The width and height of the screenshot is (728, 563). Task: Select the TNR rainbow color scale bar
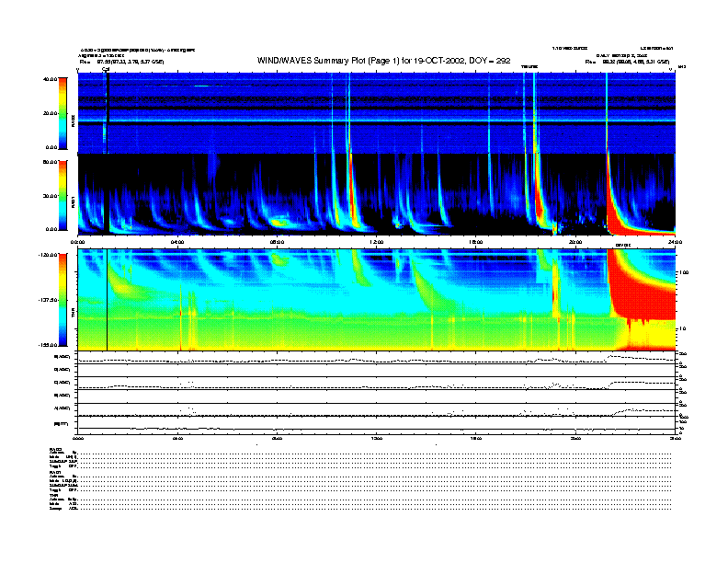click(x=63, y=300)
